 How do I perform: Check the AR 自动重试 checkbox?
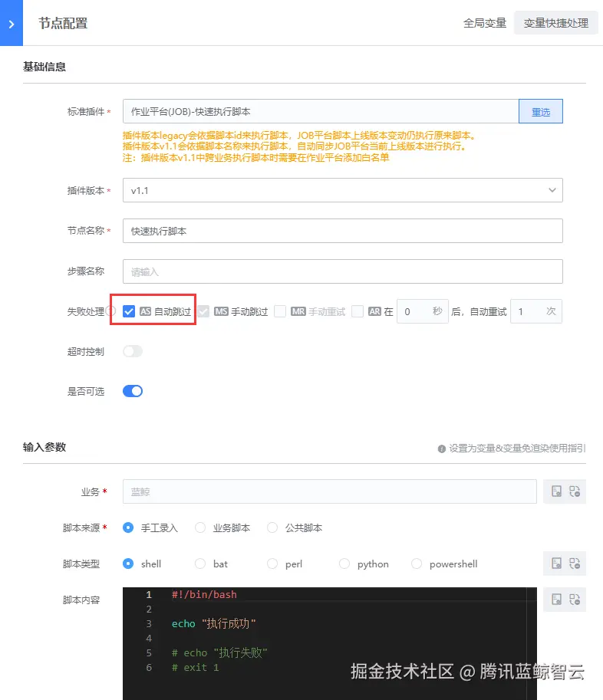click(358, 311)
